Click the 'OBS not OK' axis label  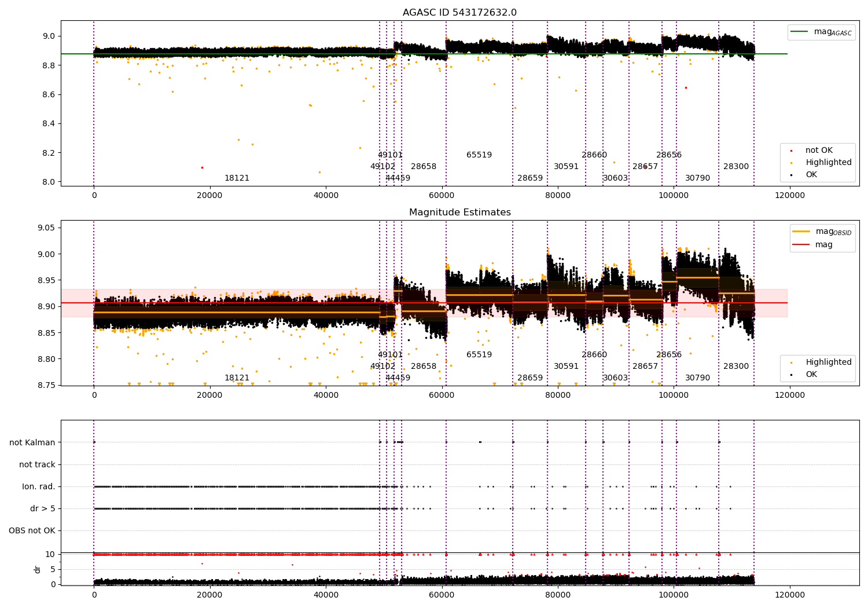pyautogui.click(x=32, y=530)
